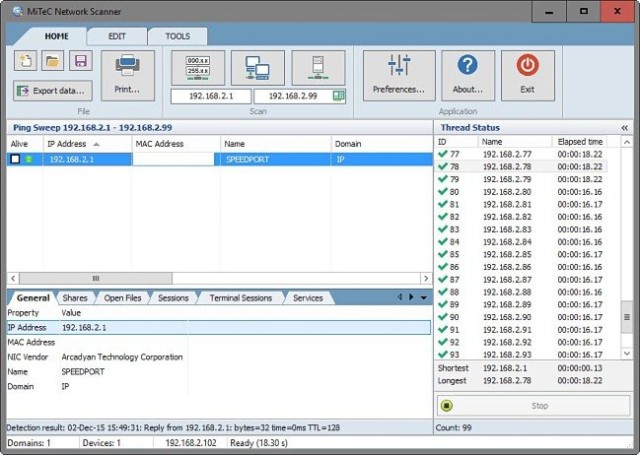Click the Export data button
Image resolution: width=640 pixels, height=455 pixels.
click(x=52, y=90)
